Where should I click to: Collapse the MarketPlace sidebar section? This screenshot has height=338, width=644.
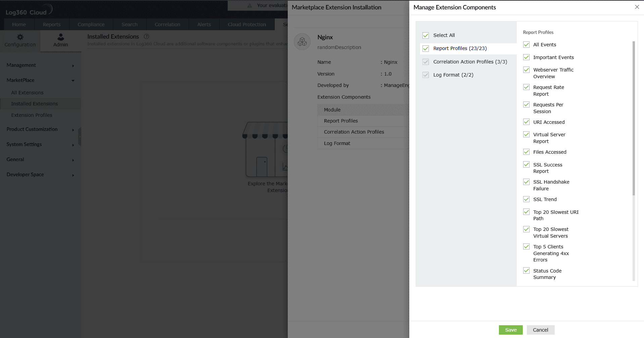tap(40, 80)
